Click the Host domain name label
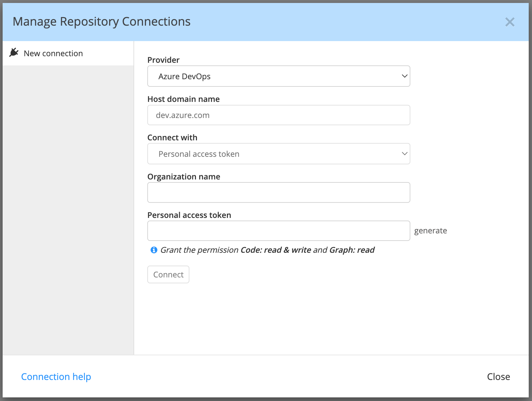The image size is (532, 401). 183,99
